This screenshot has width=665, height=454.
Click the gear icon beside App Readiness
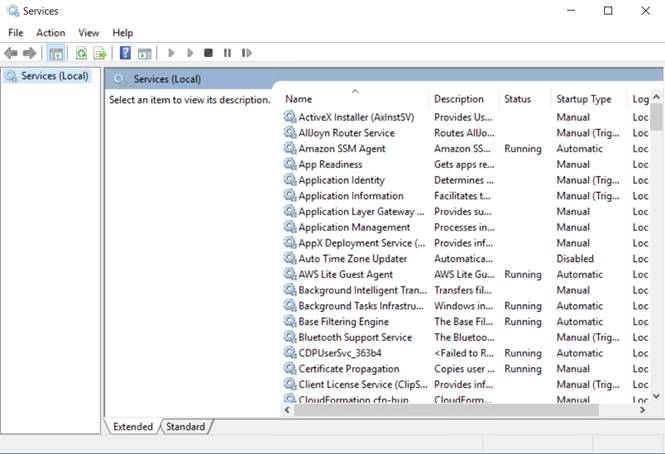pos(290,164)
